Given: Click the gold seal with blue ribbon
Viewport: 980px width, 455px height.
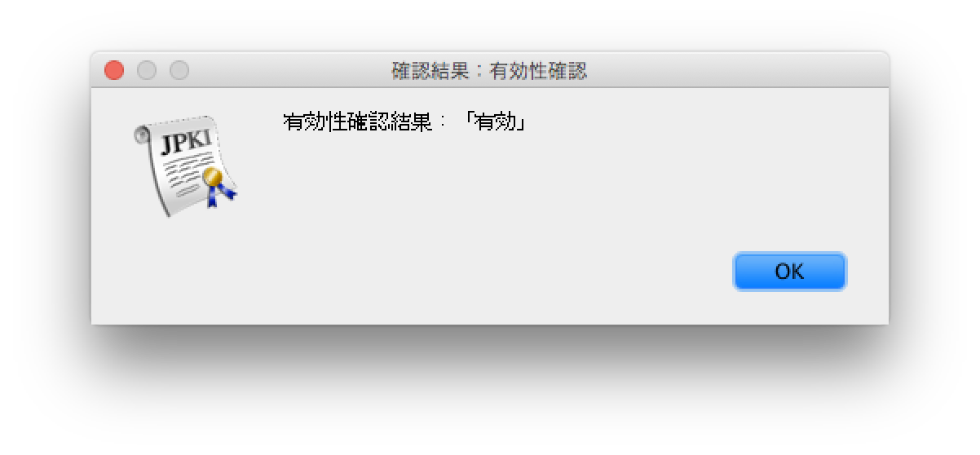Looking at the screenshot, I should click(213, 176).
